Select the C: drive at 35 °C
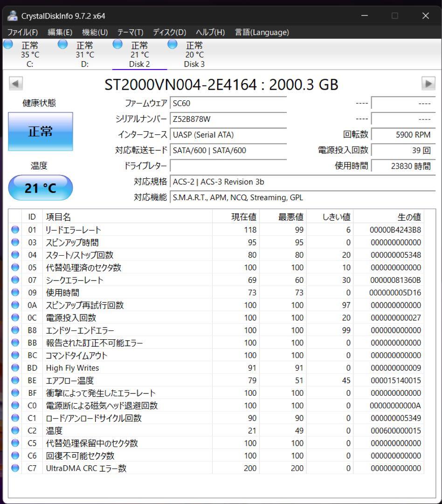The width and height of the screenshot is (442, 504). 30,54
